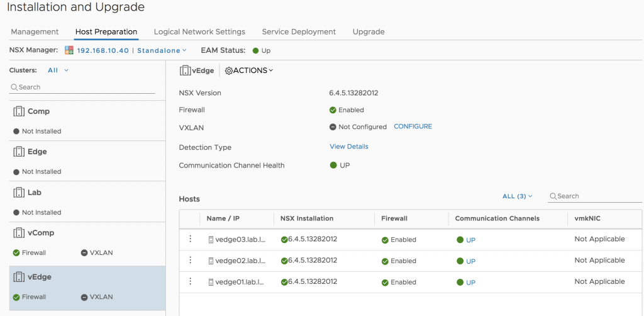Switch to the Management tab
This screenshot has height=316, width=644.
coord(35,31)
